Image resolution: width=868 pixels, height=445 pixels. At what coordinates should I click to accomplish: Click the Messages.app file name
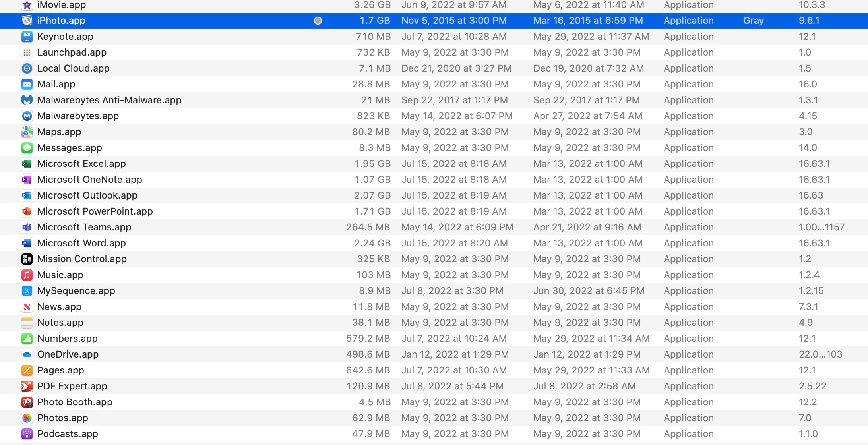pyautogui.click(x=70, y=148)
